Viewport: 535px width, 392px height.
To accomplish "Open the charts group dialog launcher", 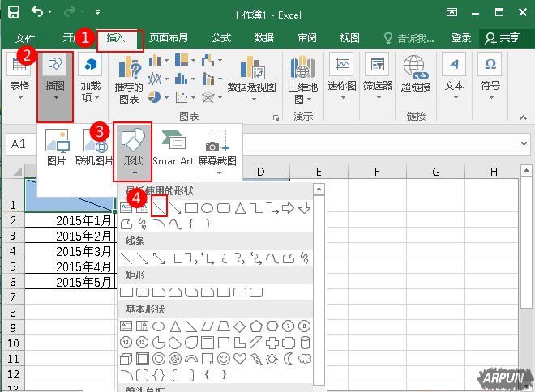I will tap(276, 117).
